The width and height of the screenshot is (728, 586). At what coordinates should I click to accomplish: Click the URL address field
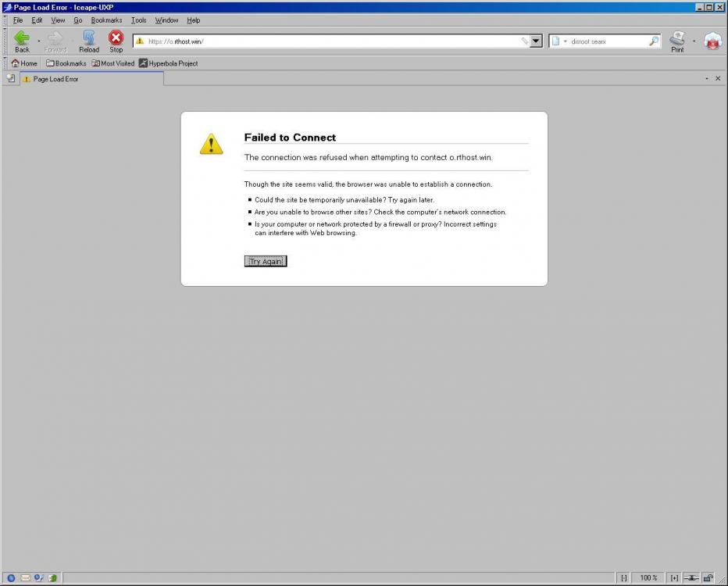tap(328, 41)
